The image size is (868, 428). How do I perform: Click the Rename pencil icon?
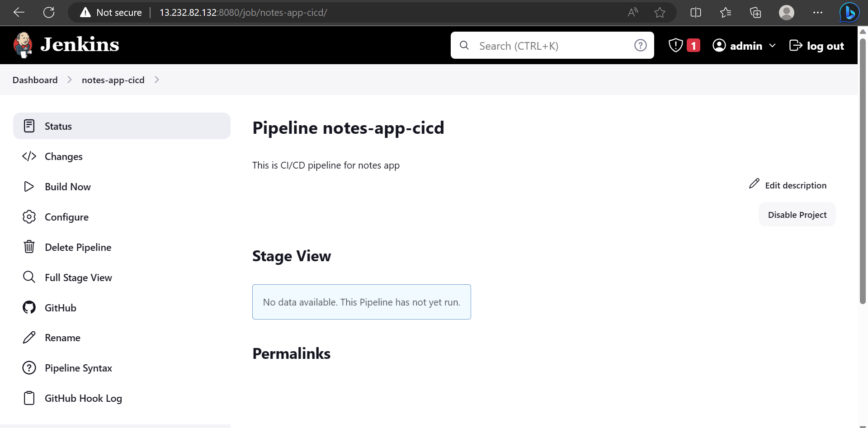[x=29, y=337]
